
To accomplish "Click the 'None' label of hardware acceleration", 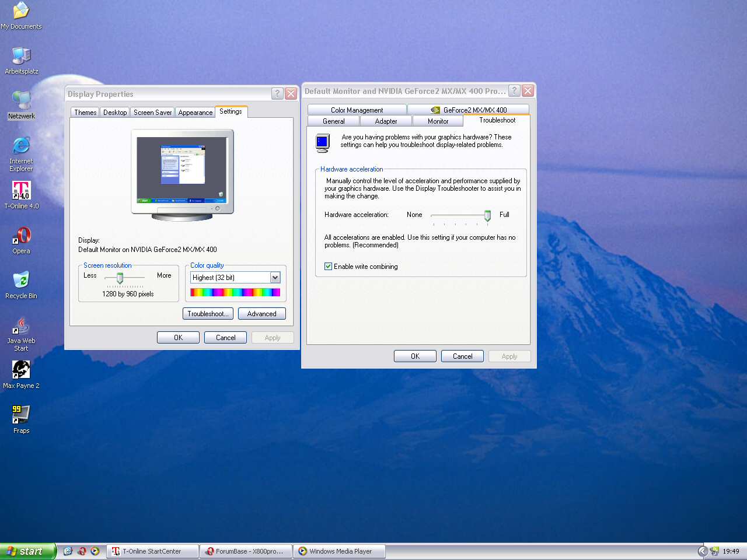I will pos(414,215).
